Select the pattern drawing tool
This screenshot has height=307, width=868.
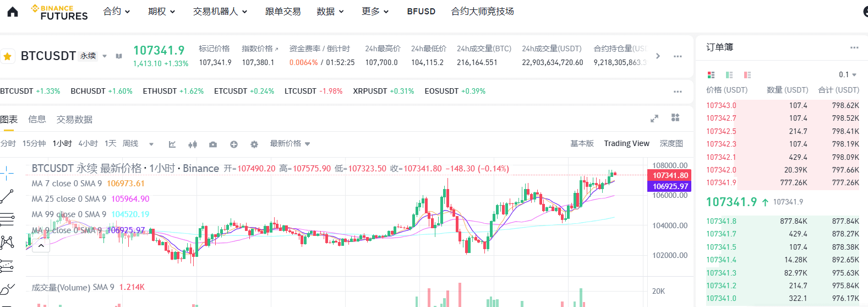pos(7,243)
